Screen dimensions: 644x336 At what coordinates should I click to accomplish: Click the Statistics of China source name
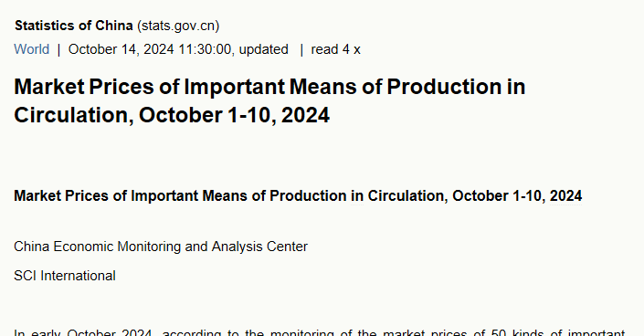point(74,26)
